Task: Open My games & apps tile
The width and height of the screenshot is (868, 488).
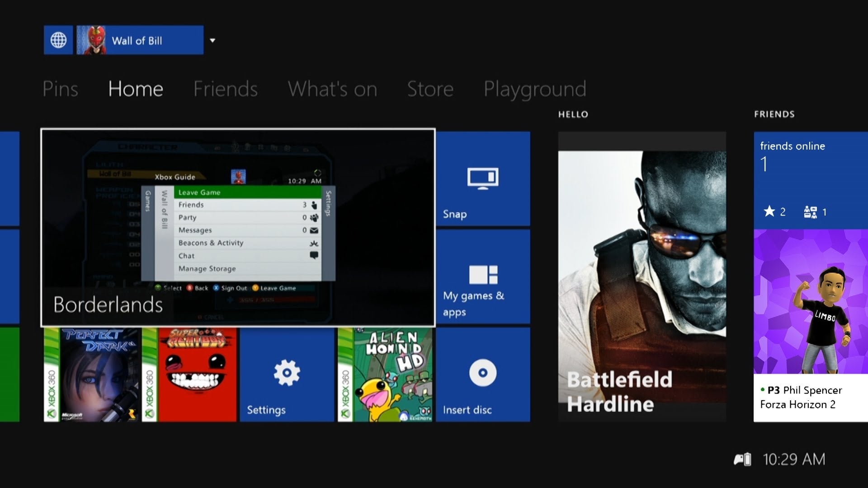Action: [x=483, y=277]
